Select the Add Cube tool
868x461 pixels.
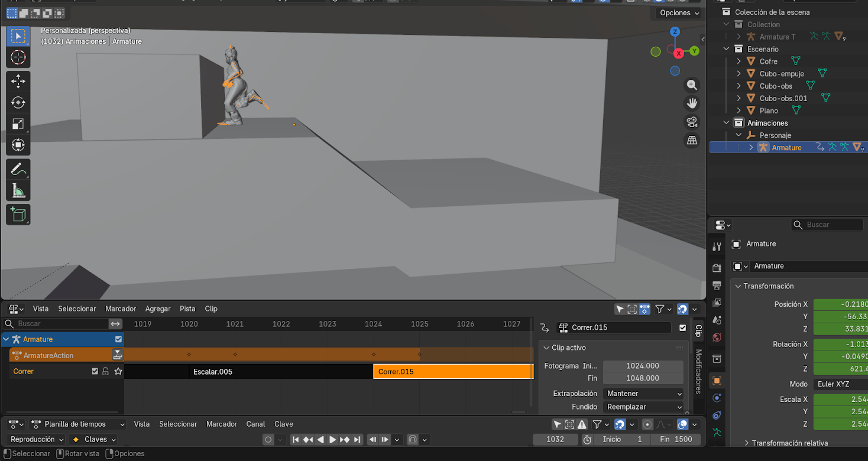click(x=18, y=214)
